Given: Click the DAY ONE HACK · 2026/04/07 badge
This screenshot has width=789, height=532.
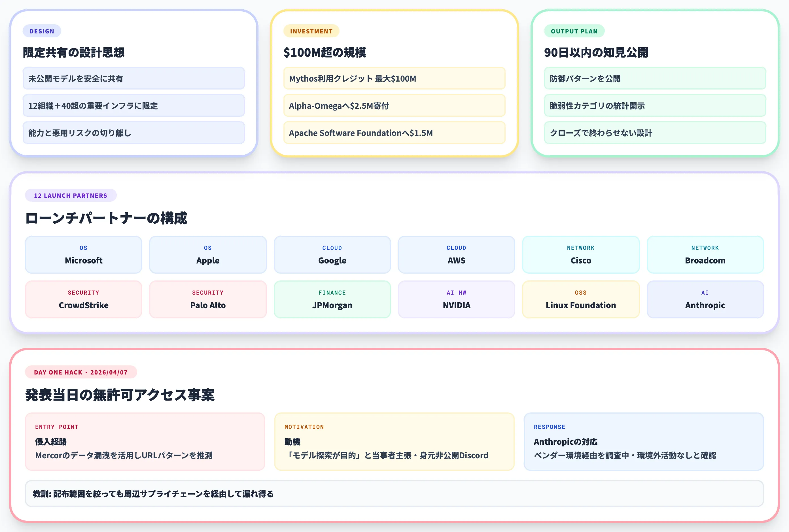Looking at the screenshot, I should [81, 372].
